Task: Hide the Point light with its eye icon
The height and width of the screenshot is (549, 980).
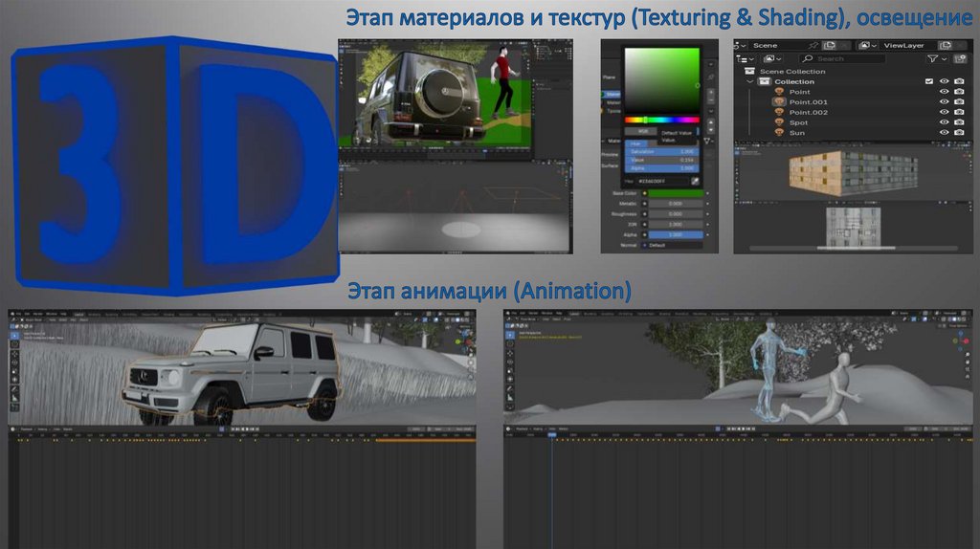Action: (945, 92)
